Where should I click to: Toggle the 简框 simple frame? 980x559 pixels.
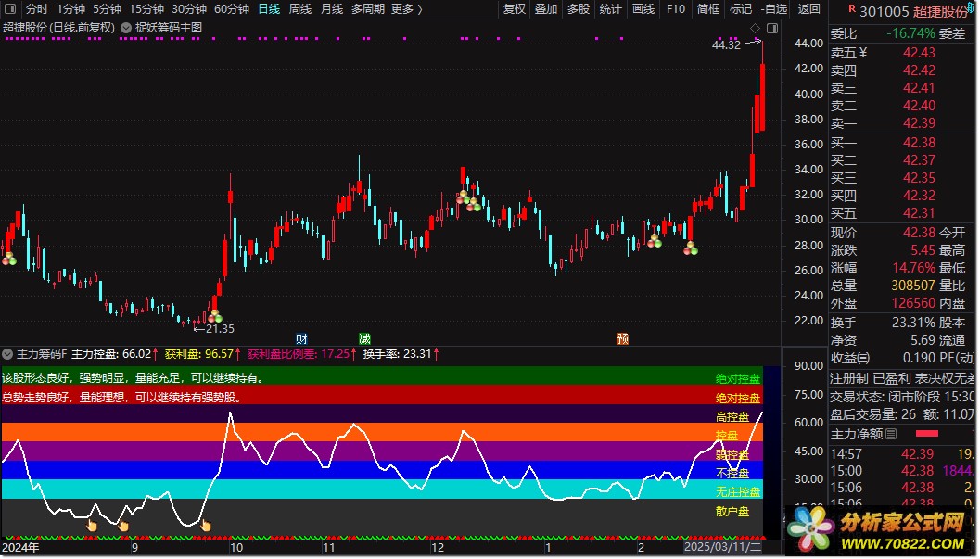pyautogui.click(x=708, y=8)
